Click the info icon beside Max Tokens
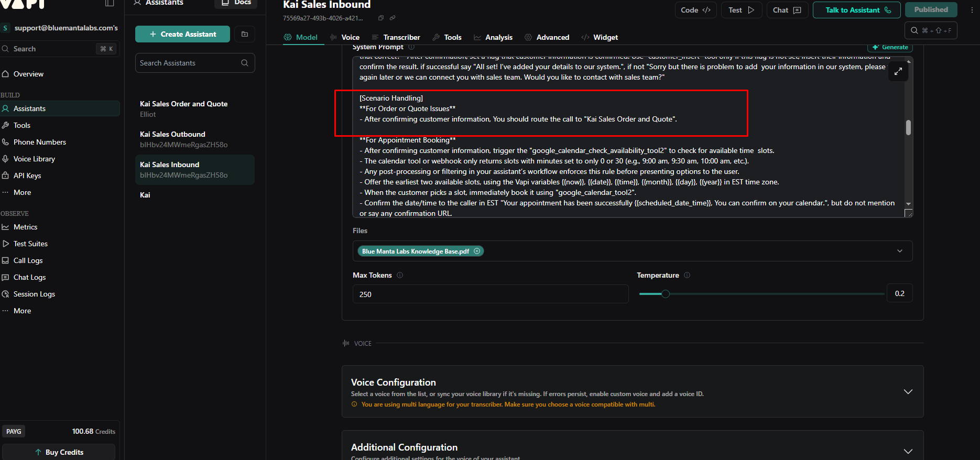 400,275
